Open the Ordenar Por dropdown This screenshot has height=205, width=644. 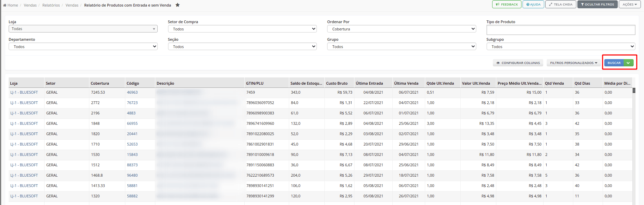coord(401,29)
